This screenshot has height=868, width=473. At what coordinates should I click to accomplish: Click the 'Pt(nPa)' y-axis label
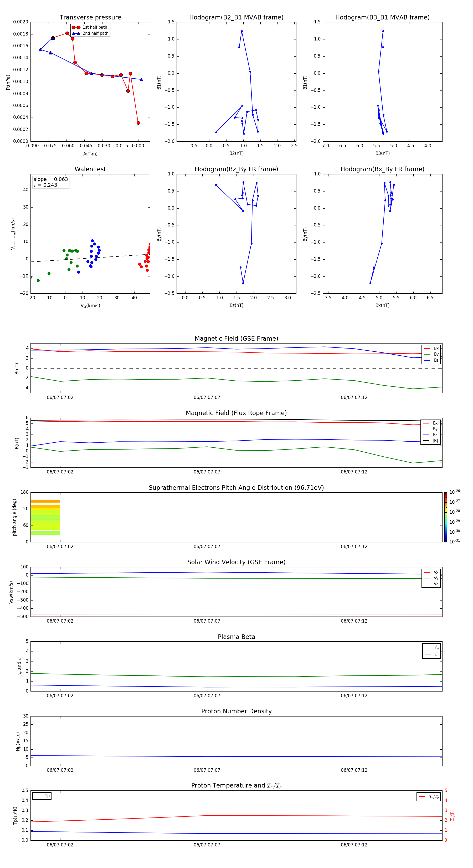pyautogui.click(x=8, y=82)
